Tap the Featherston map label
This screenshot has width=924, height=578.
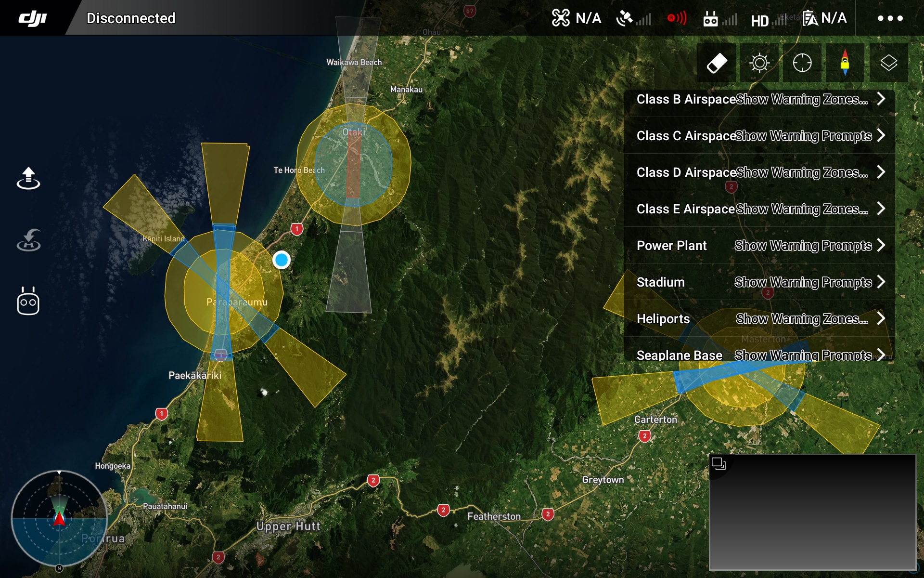click(x=494, y=516)
